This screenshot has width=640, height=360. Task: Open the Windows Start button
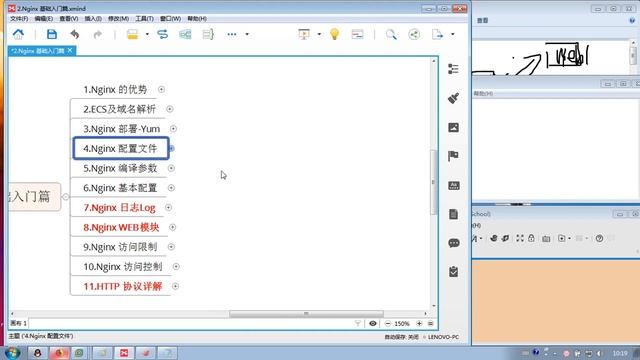[x=12, y=353]
